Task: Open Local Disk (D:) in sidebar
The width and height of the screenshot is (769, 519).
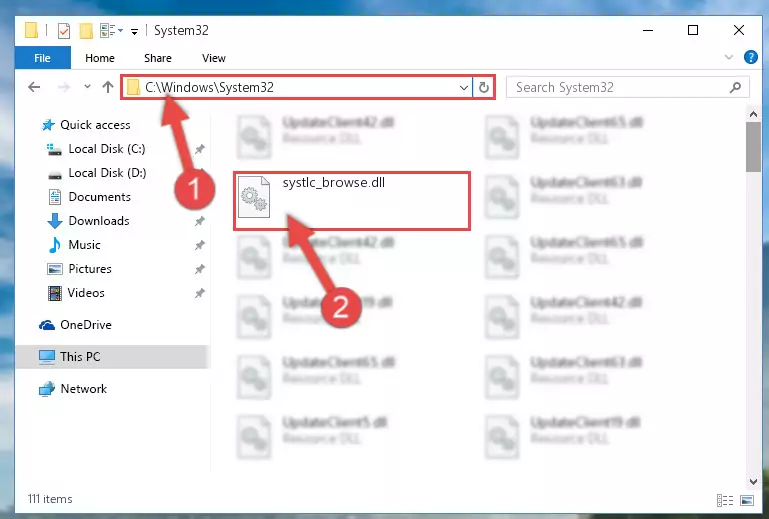Action: 107,173
